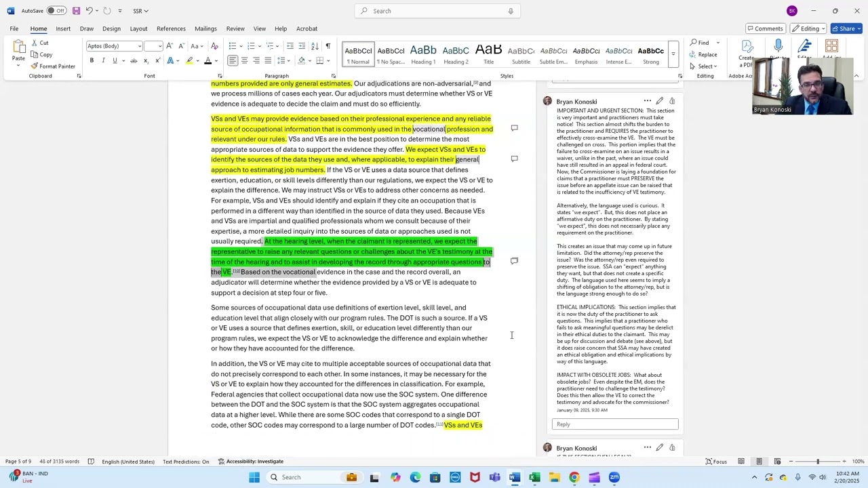This screenshot has height=488, width=868.
Task: Expand the bullets list dropdown
Action: tap(239, 46)
